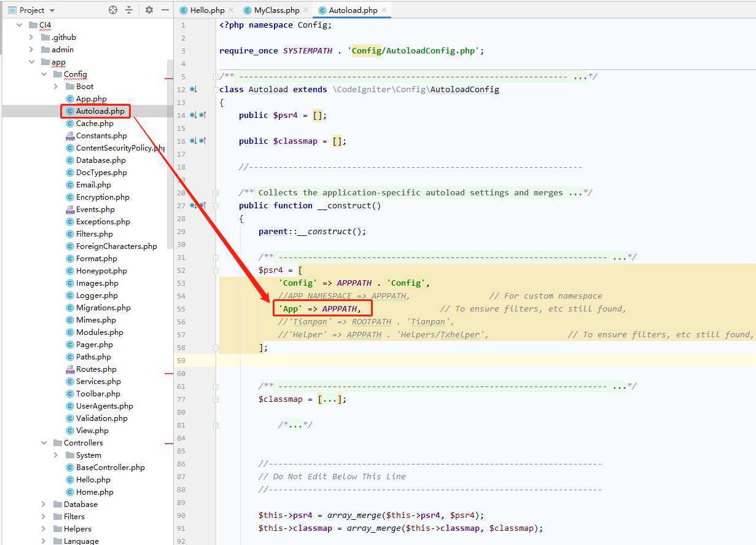Select Honeypot.php in the project tree
The height and width of the screenshot is (545, 756).
pyautogui.click(x=101, y=271)
